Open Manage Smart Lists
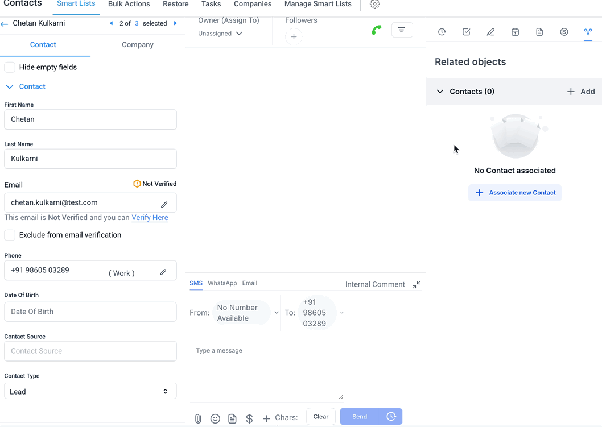The height and width of the screenshot is (427, 602). pos(318,4)
